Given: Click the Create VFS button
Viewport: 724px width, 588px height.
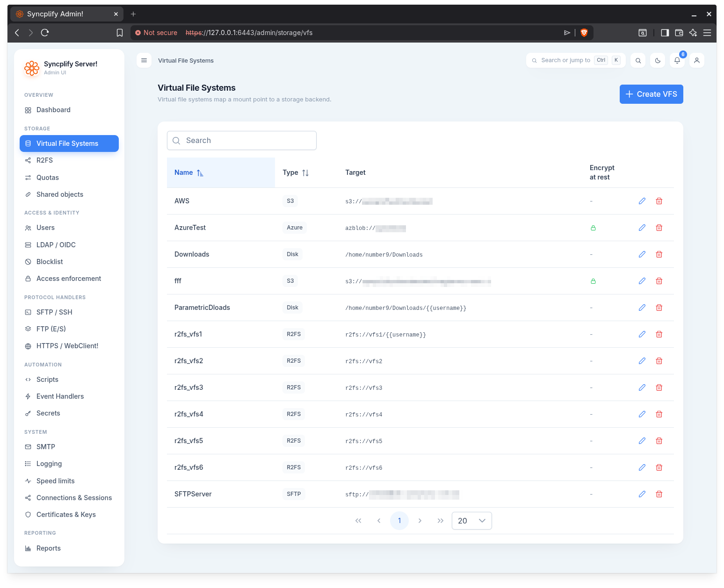Looking at the screenshot, I should pos(651,94).
